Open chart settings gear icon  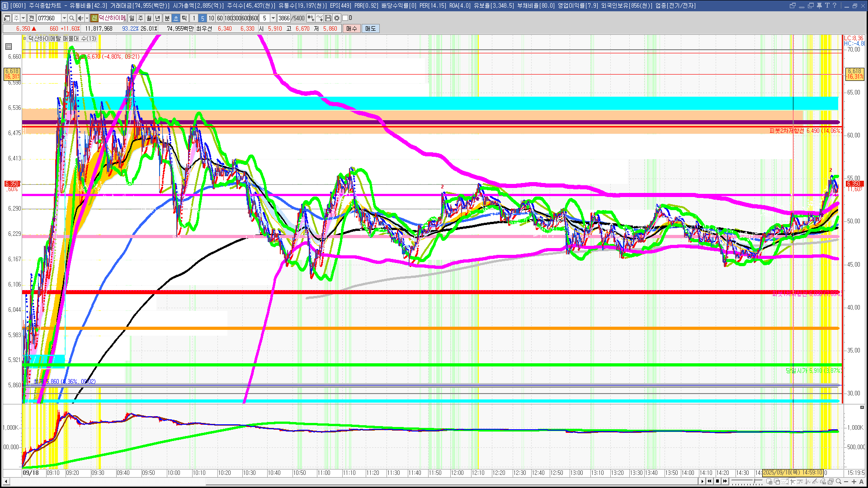point(337,18)
